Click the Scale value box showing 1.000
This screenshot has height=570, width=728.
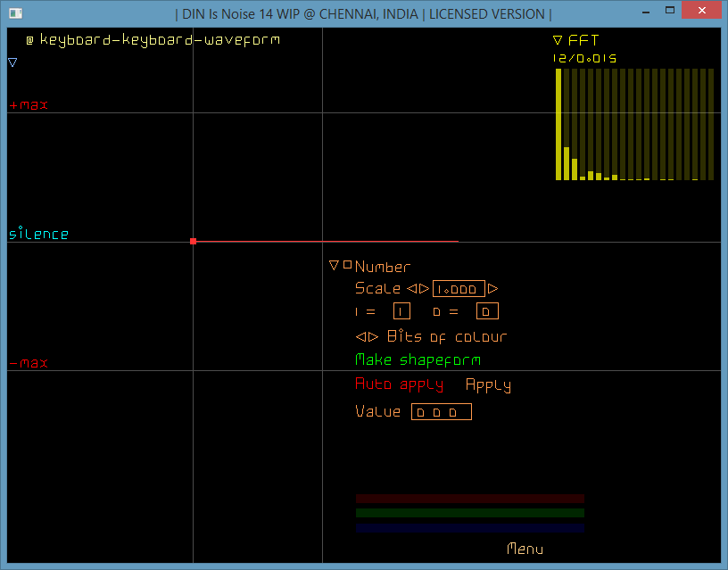coord(458,289)
